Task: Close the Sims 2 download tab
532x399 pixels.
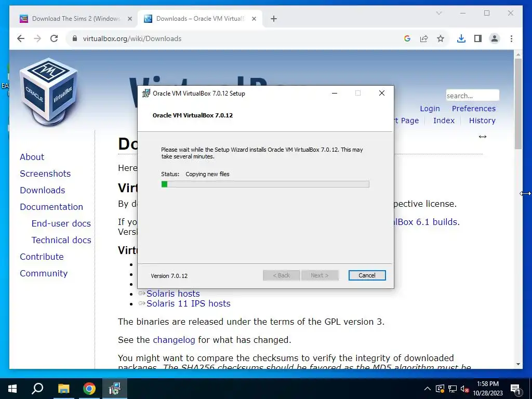Action: coord(129,19)
